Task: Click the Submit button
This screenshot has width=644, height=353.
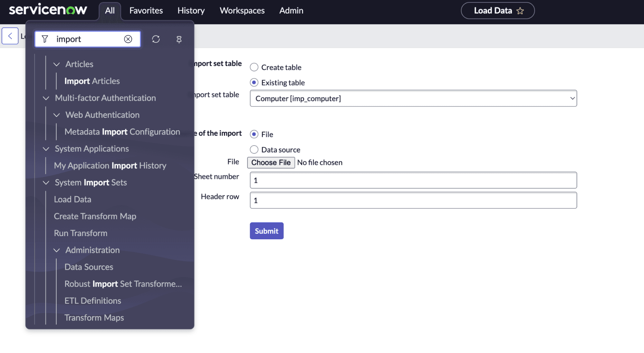Action: 266,231
